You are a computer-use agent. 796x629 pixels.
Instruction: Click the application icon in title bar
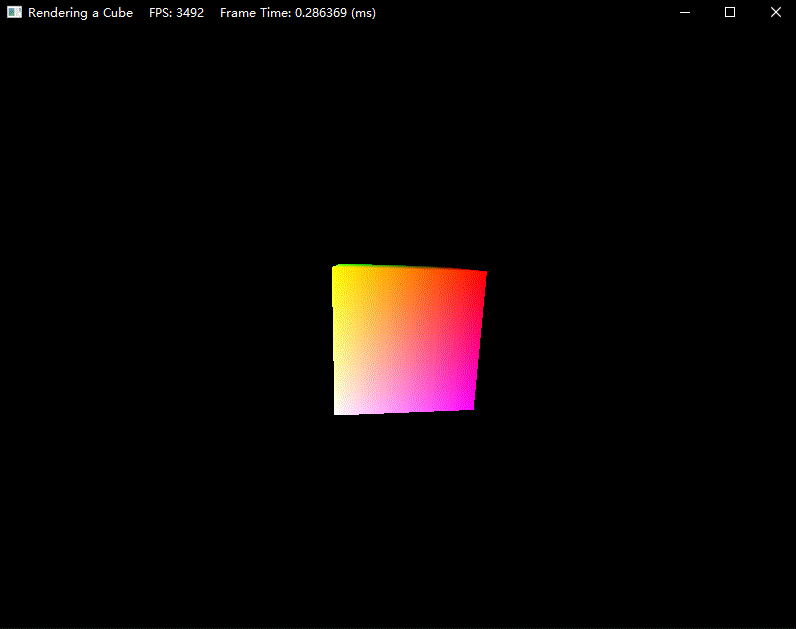[14, 12]
